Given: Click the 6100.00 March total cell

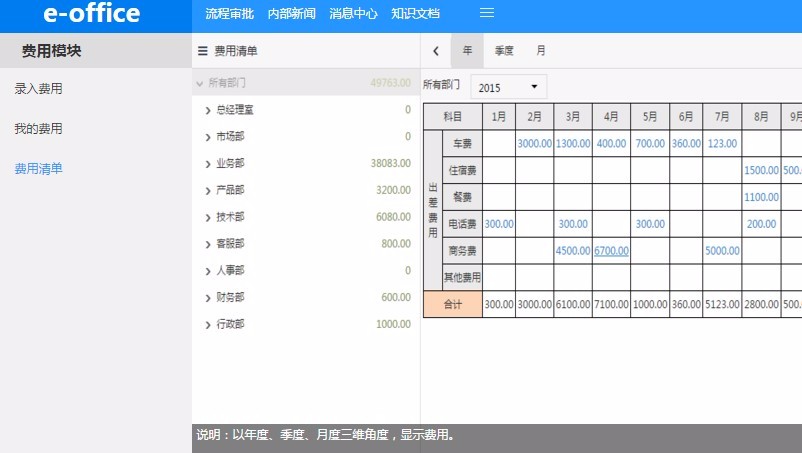Looking at the screenshot, I should [573, 304].
